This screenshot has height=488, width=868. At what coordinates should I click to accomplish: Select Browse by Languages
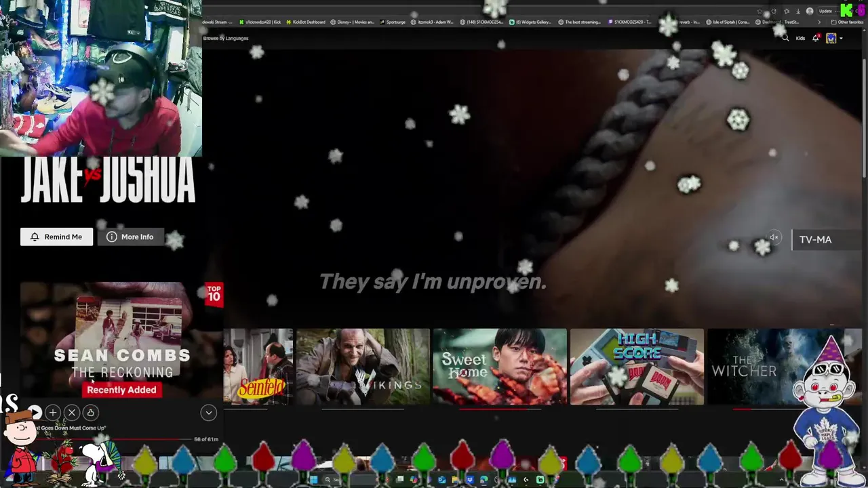pyautogui.click(x=226, y=38)
